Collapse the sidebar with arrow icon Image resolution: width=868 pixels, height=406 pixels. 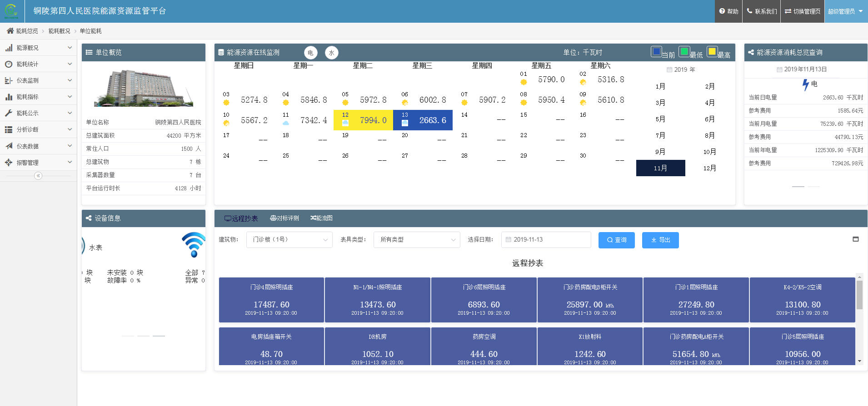38,176
